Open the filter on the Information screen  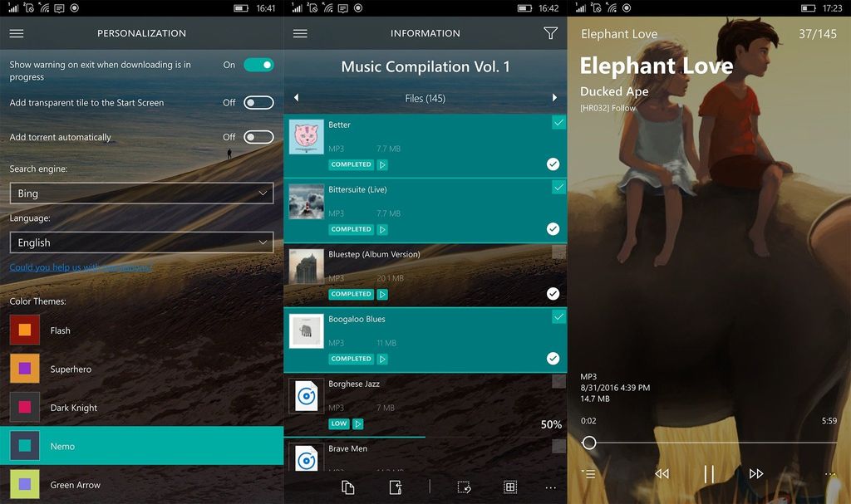(x=551, y=33)
